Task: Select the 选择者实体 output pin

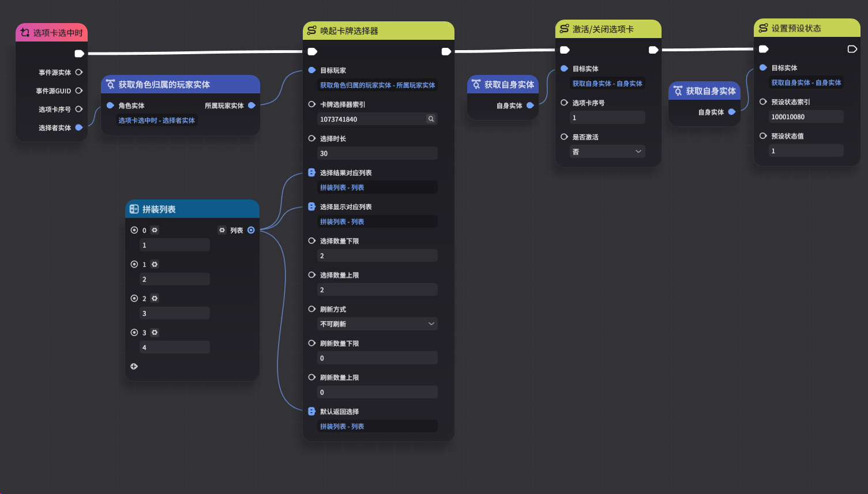Action: point(79,127)
